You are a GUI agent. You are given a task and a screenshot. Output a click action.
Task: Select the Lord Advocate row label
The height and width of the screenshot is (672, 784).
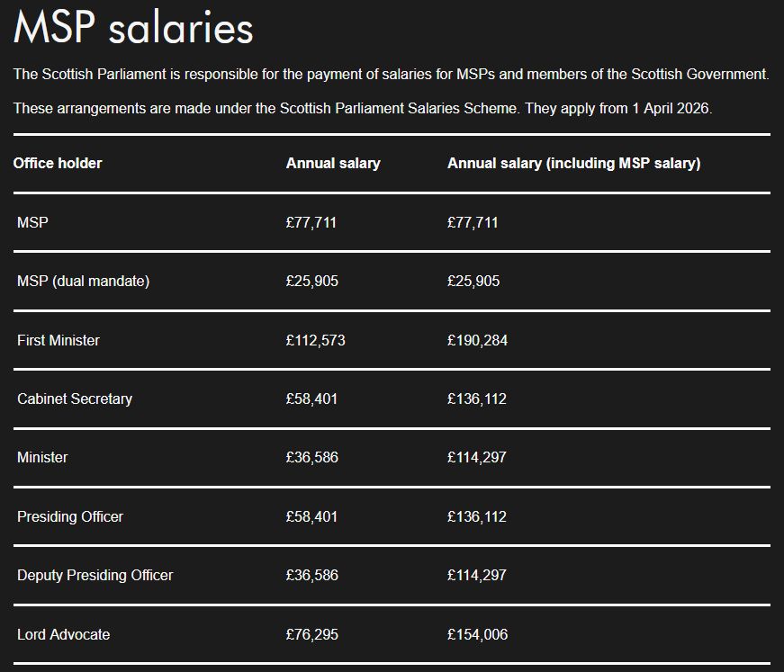[x=64, y=634]
